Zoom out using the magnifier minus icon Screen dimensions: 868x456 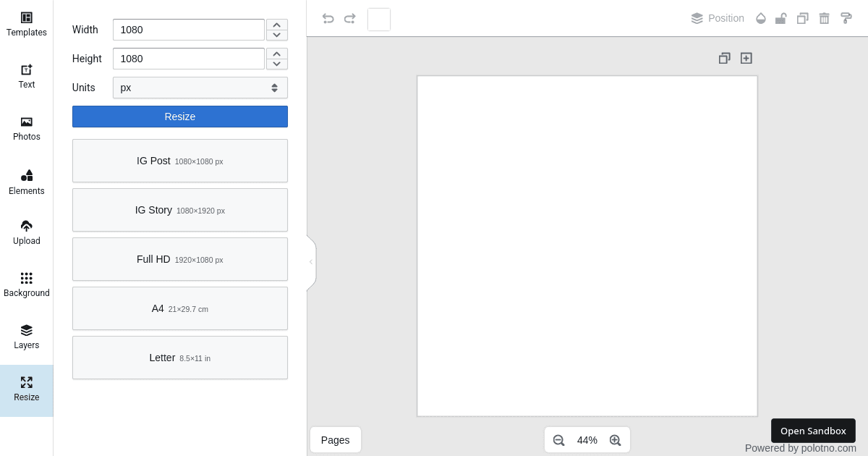pos(558,440)
